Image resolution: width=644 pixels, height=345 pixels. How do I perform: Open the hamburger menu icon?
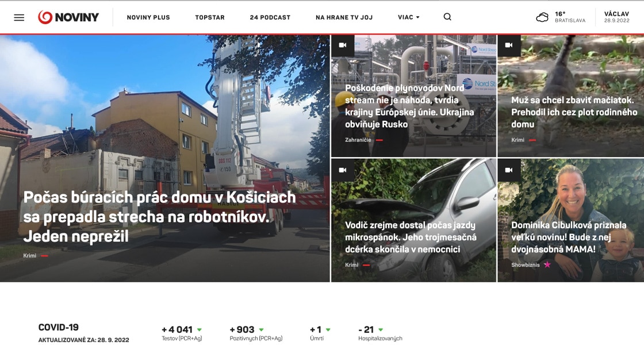click(19, 17)
